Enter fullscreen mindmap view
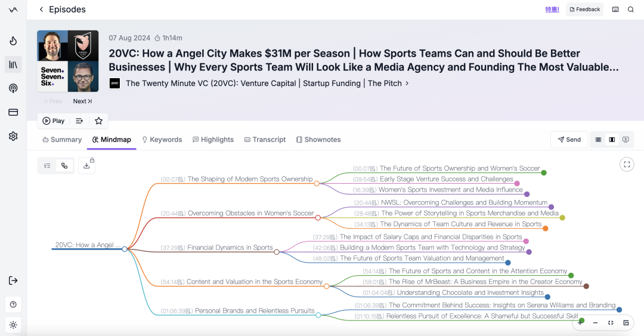Viewport: 644px width, 336px height. 627,165
